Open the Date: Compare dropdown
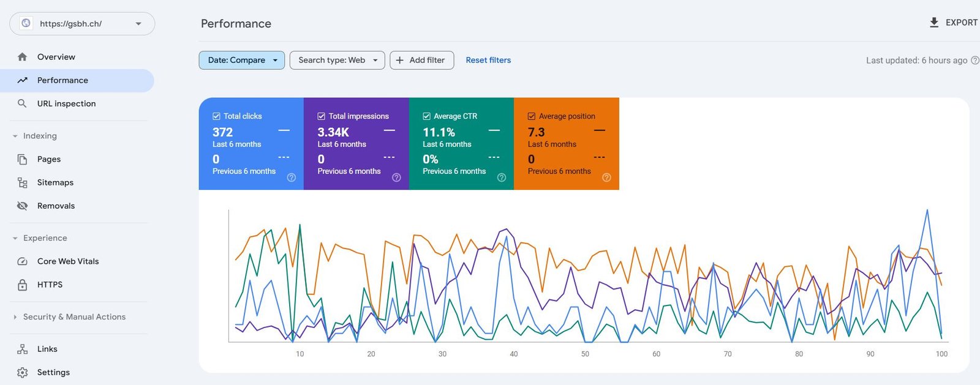Image resolution: width=980 pixels, height=385 pixels. coord(242,60)
